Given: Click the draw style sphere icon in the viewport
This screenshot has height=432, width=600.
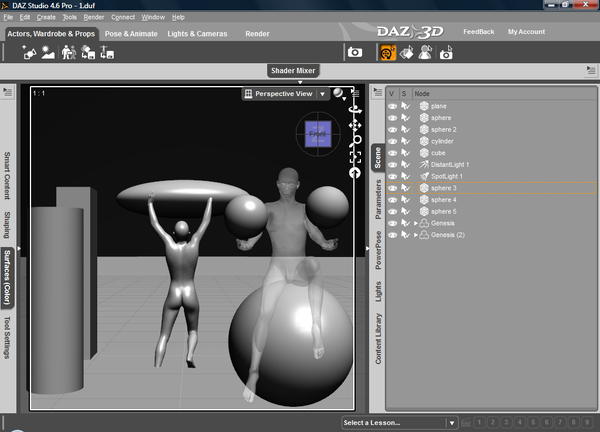Looking at the screenshot, I should click(x=338, y=93).
